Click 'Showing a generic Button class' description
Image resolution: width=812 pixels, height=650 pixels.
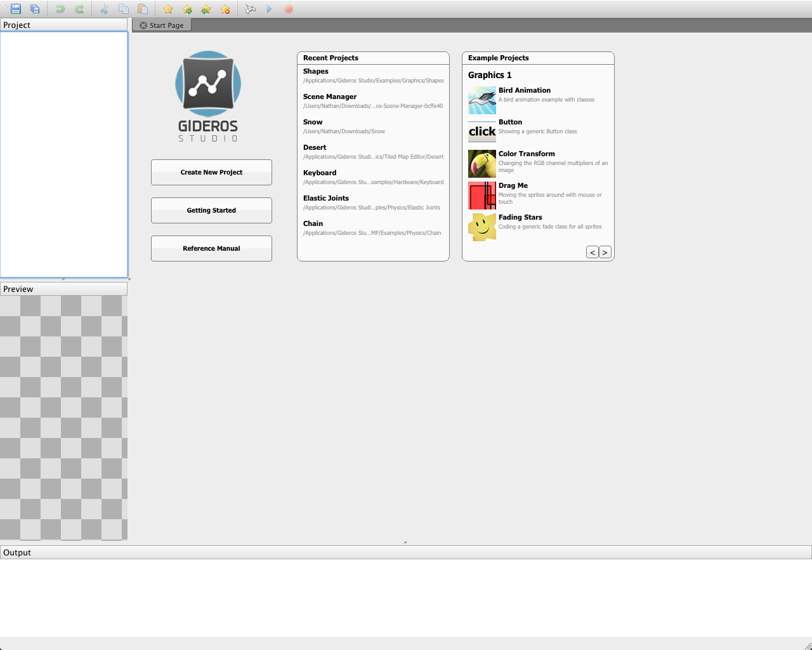538,131
